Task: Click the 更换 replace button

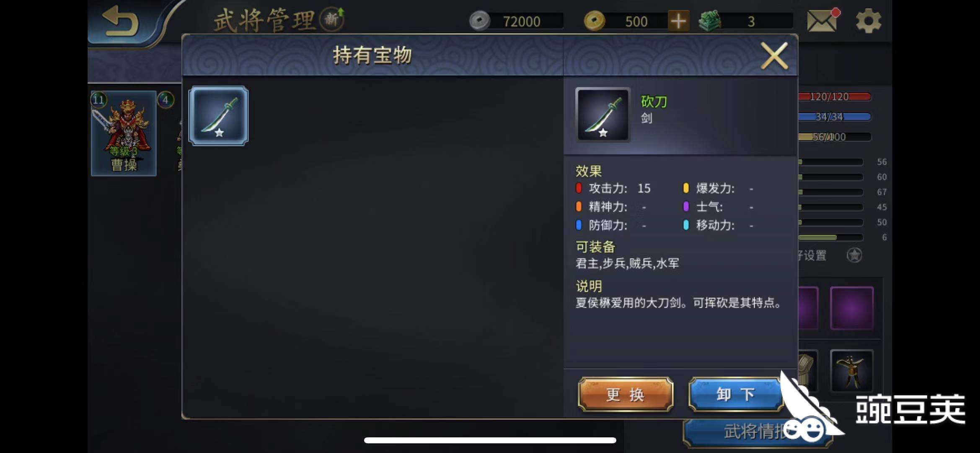Action: click(626, 394)
